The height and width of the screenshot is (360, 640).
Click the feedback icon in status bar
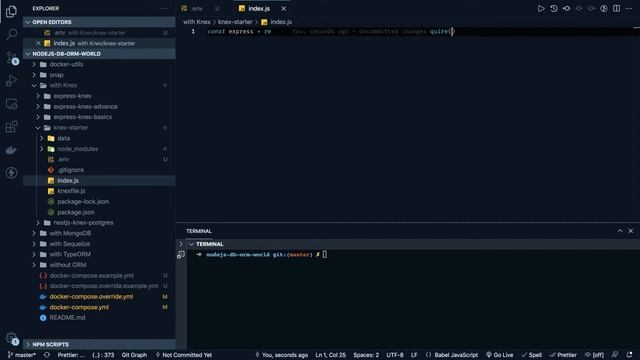pyautogui.click(x=615, y=355)
